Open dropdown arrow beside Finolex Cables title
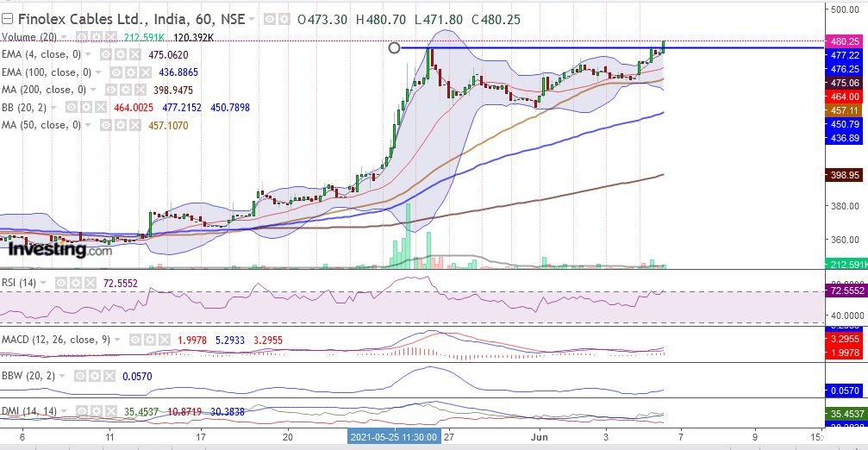Viewport: 868px width, 450px height. pyautogui.click(x=253, y=19)
